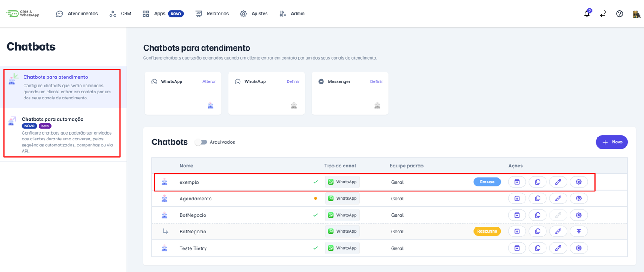Open settings for the BotNegocio chatbot
The width and height of the screenshot is (644, 272).
(x=579, y=215)
